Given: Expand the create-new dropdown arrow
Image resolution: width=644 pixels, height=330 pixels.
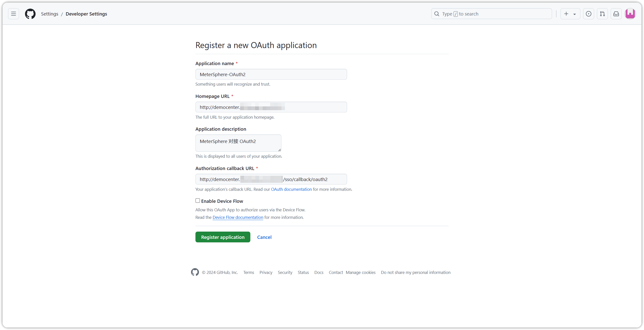Looking at the screenshot, I should (575, 14).
